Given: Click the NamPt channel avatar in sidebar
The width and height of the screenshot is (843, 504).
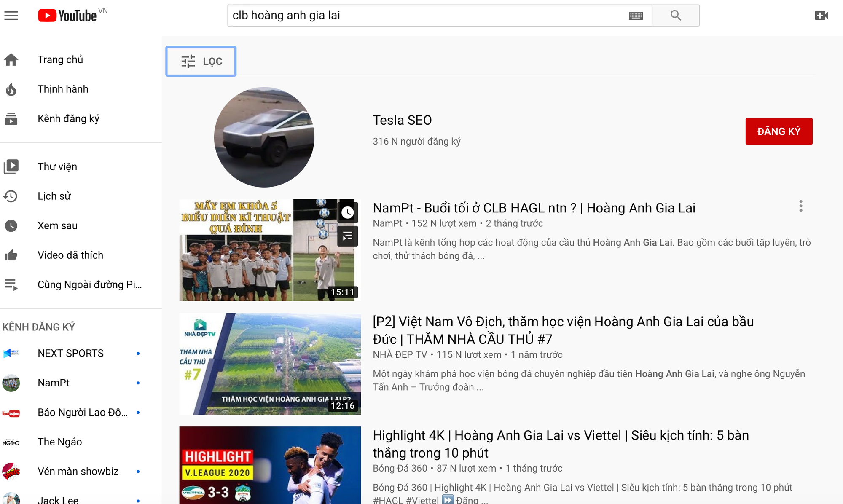Looking at the screenshot, I should (x=11, y=383).
